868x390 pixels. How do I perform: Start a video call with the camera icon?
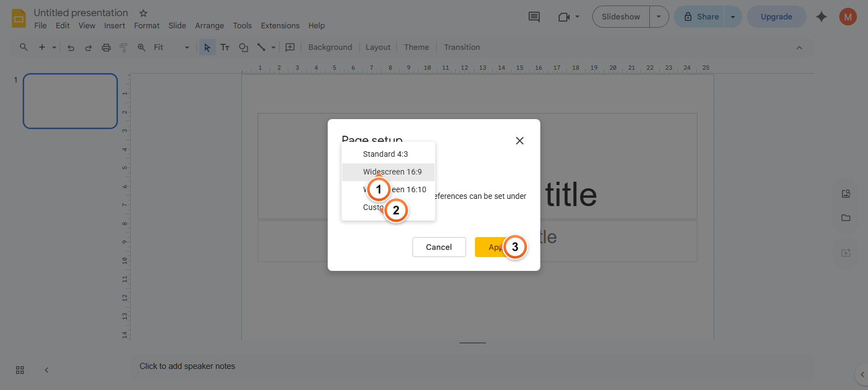(564, 17)
